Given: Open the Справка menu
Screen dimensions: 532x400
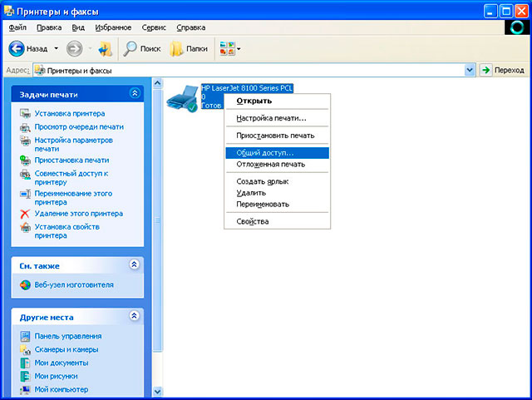Looking at the screenshot, I should tap(190, 27).
